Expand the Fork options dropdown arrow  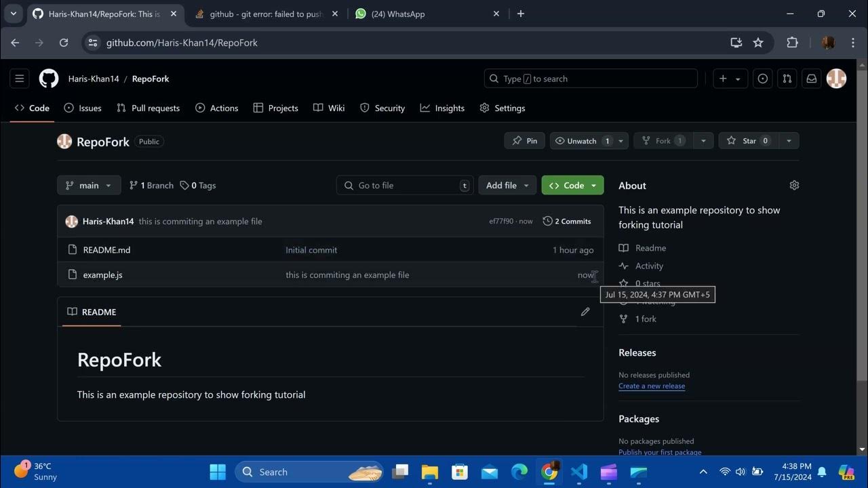[703, 141]
